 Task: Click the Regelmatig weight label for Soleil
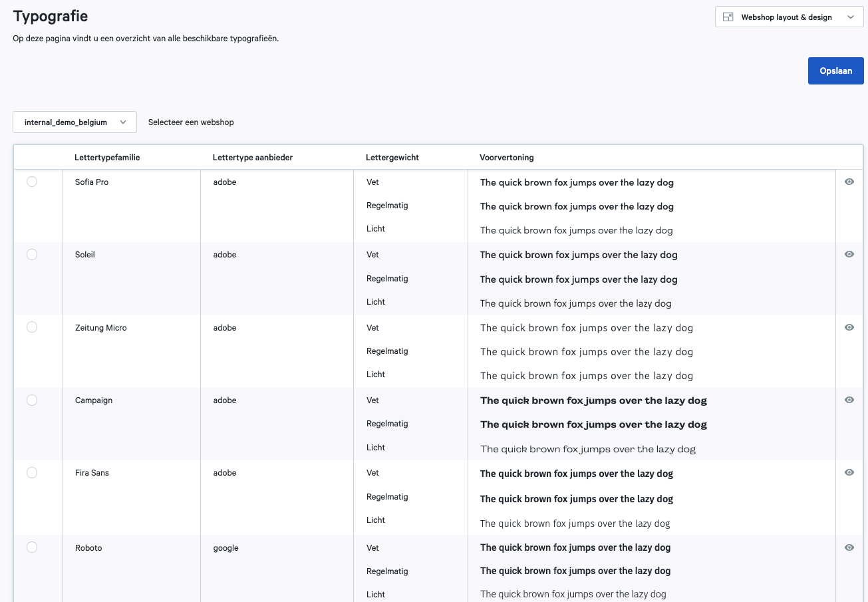pos(387,279)
